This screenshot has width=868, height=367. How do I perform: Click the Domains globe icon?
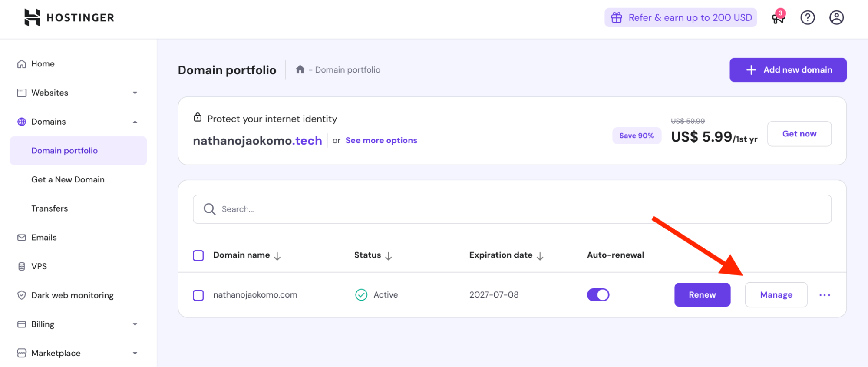[22, 122]
